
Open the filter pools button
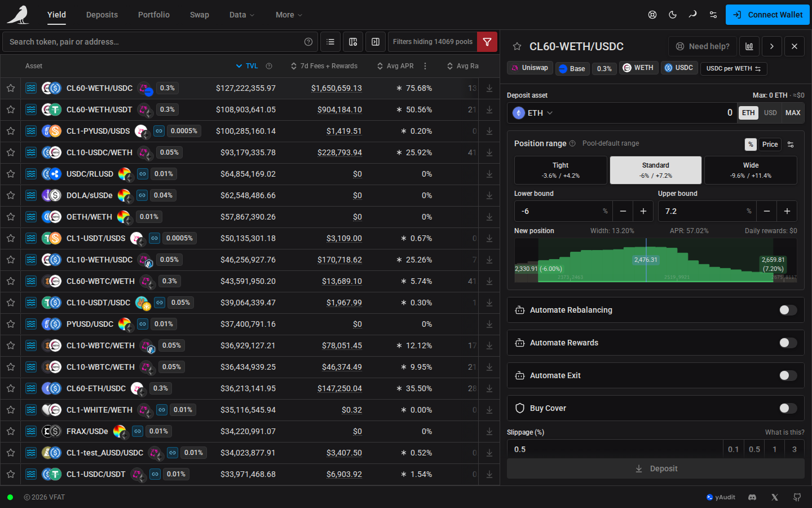click(487, 42)
